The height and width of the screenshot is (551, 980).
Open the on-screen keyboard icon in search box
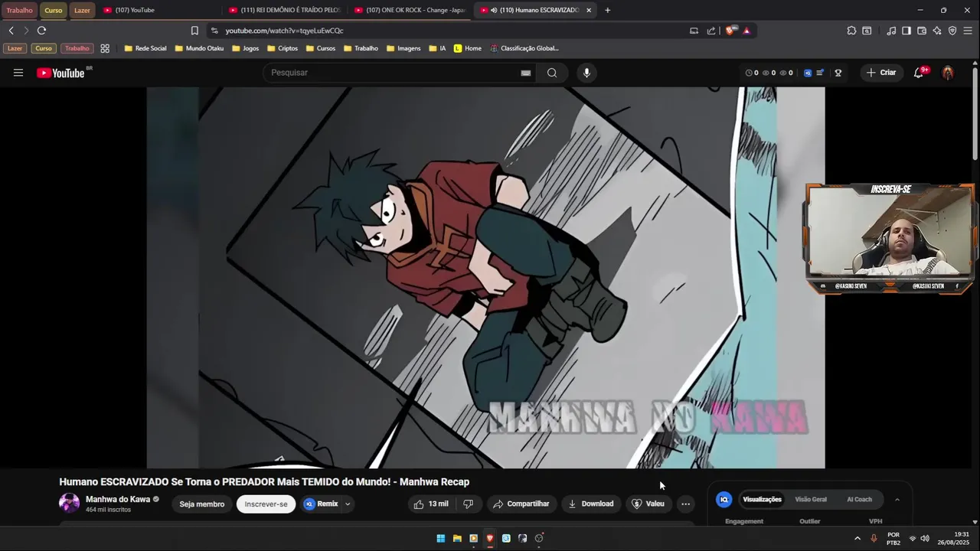(526, 73)
